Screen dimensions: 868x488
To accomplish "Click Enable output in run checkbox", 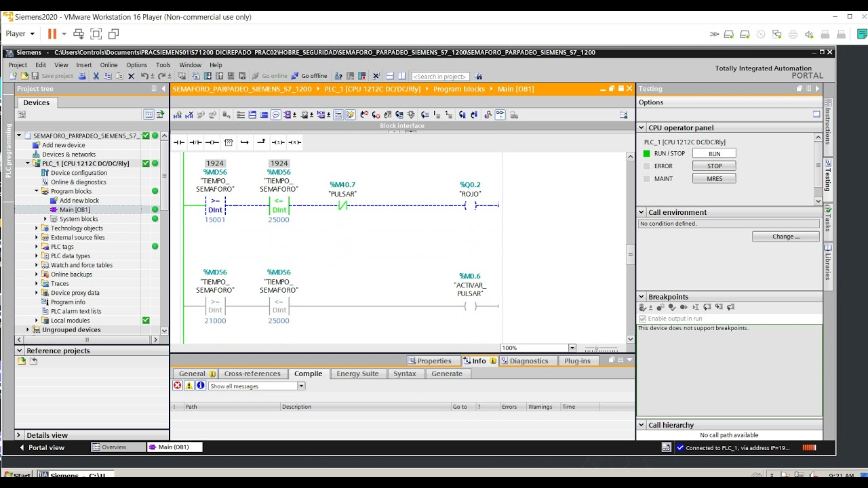I will 643,319.
